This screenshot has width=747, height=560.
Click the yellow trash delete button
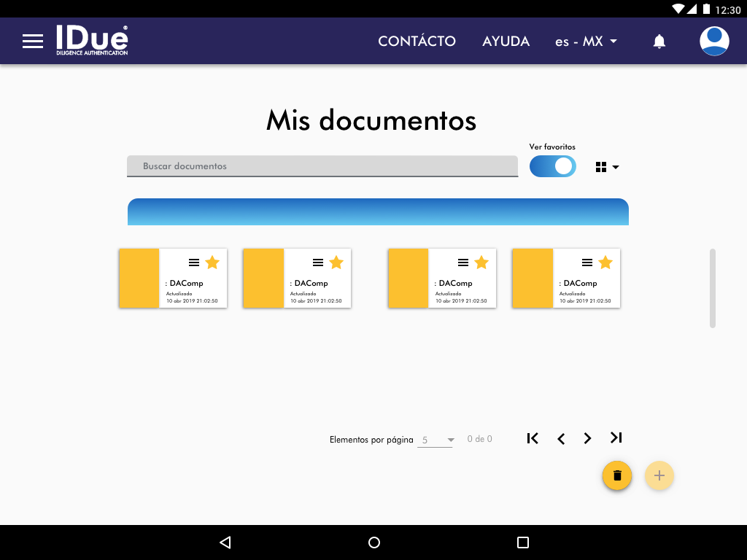(617, 475)
